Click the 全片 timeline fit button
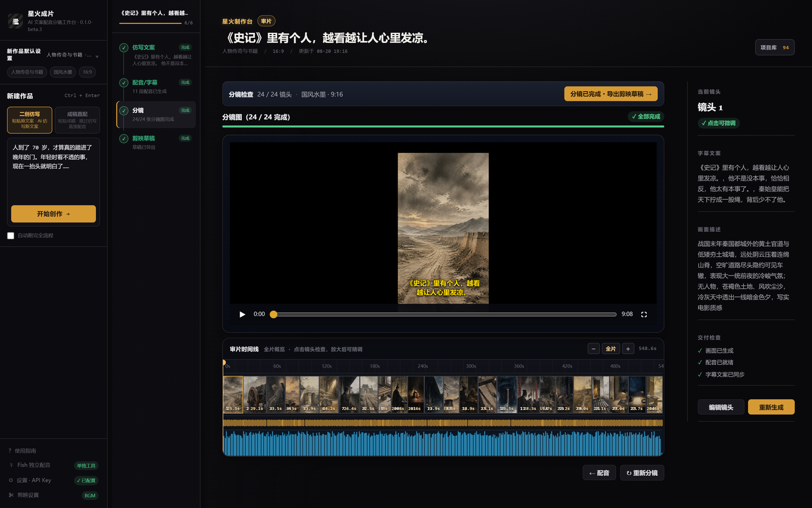The width and height of the screenshot is (812, 508). (611, 349)
